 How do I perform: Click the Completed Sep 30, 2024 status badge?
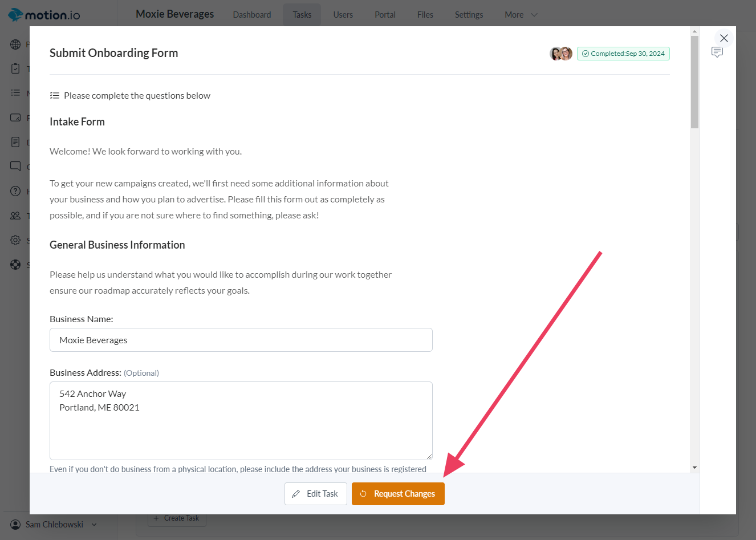tap(623, 54)
